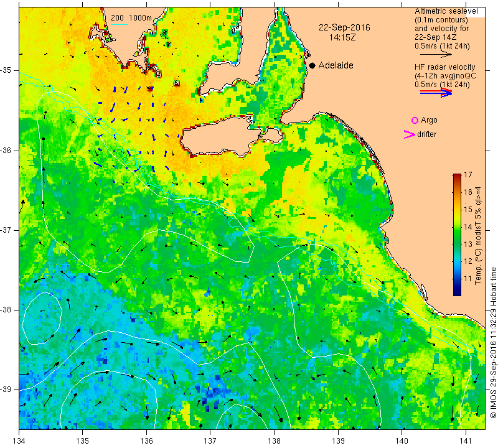Click the colorbar tick label 15
The width and height of the screenshot is (498, 448).
click(468, 210)
